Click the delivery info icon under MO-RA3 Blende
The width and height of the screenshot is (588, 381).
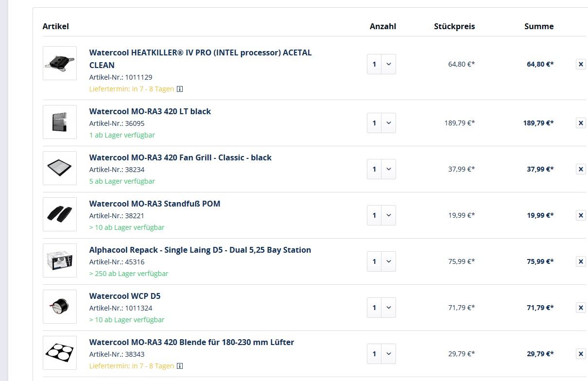(180, 366)
